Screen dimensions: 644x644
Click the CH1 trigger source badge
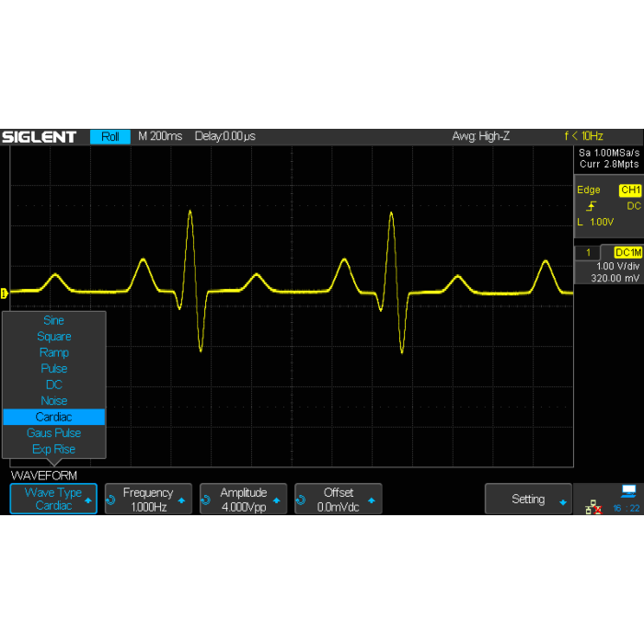630,190
